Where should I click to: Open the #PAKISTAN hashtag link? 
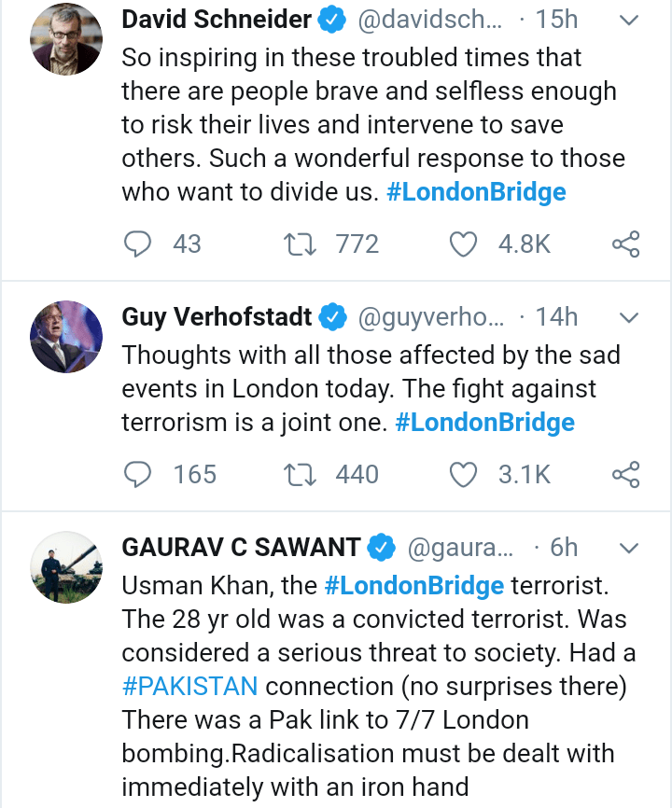pyautogui.click(x=189, y=687)
